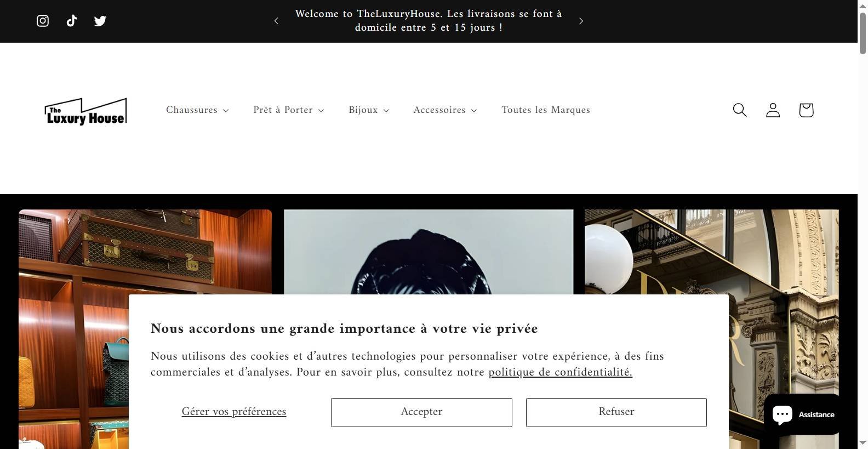
Task: Open the account login icon
Action: point(773,110)
